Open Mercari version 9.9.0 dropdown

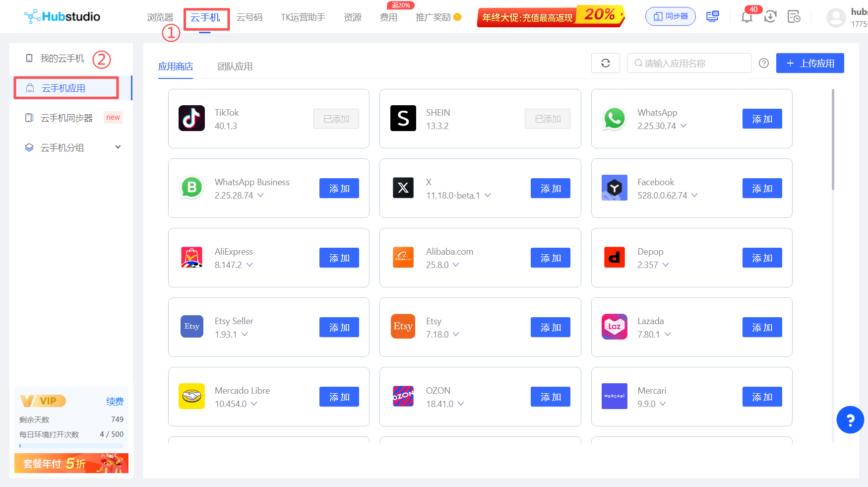point(663,404)
